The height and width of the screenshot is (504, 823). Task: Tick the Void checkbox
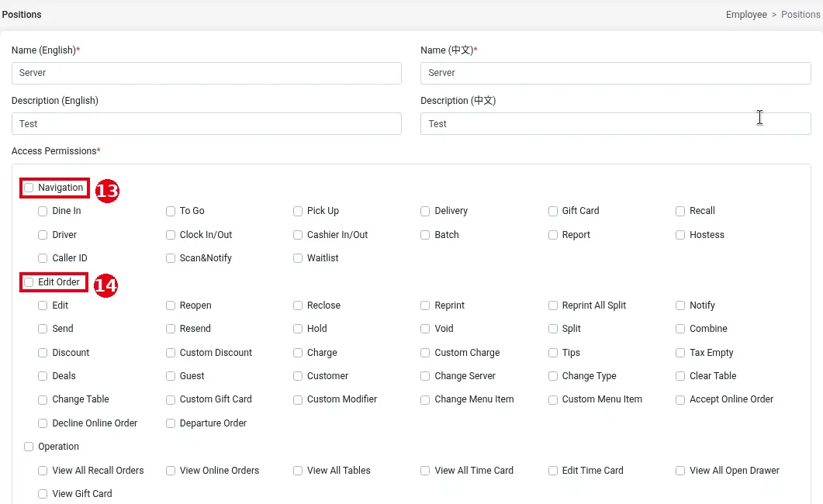425,329
